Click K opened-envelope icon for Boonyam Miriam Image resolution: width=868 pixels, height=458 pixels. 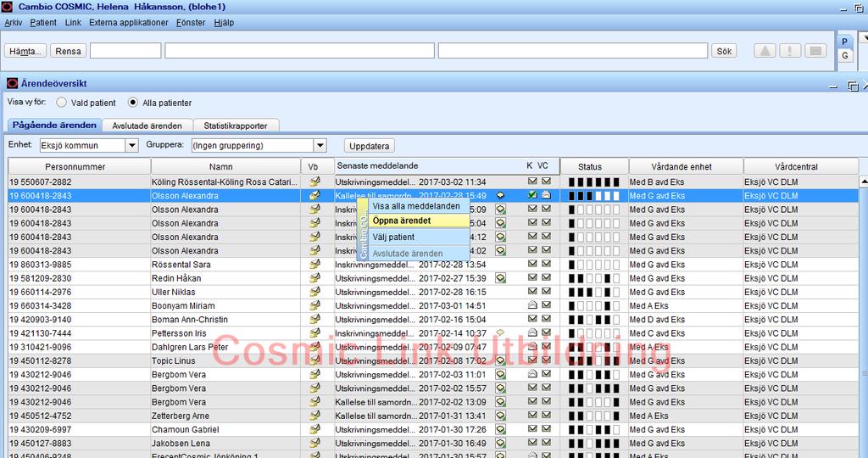[532, 304]
